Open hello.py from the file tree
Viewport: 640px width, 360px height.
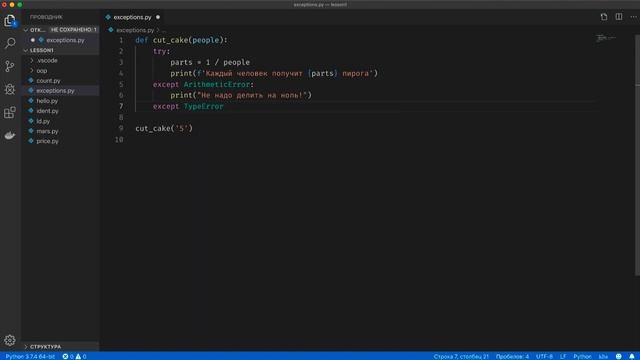coord(47,101)
